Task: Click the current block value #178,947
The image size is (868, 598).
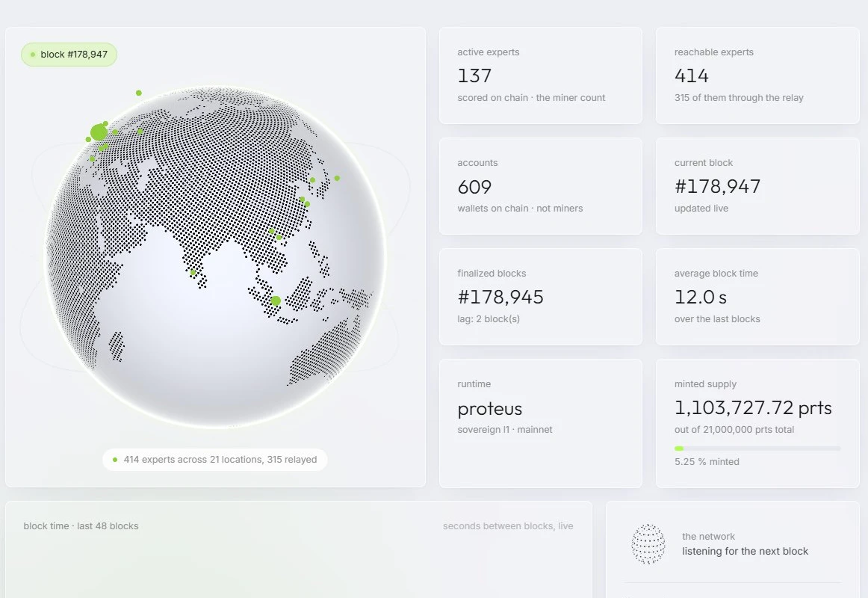Action: tap(717, 186)
